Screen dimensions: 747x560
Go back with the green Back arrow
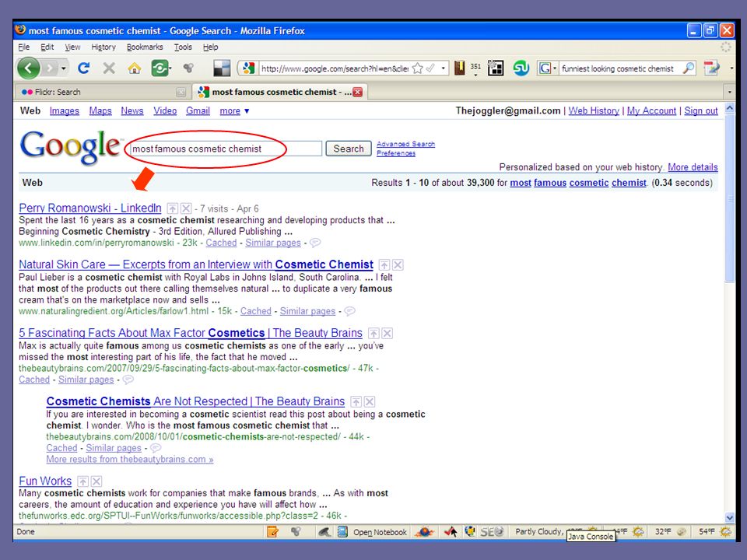point(28,68)
